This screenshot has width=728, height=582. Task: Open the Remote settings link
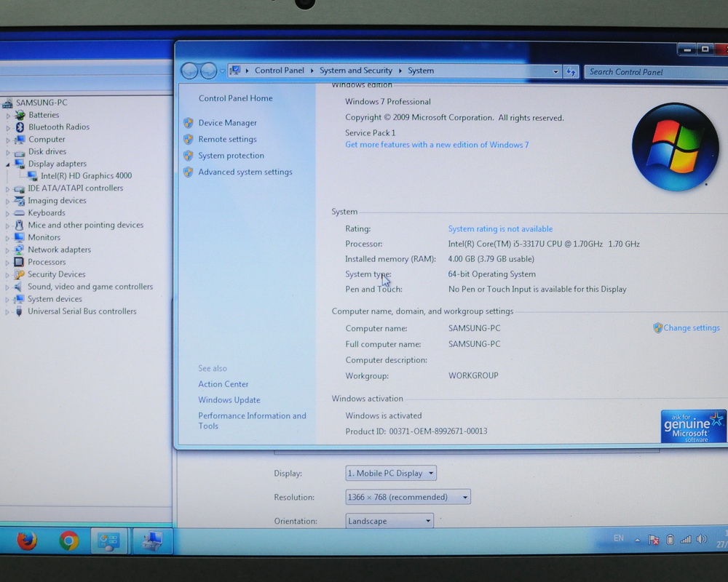pos(227,139)
